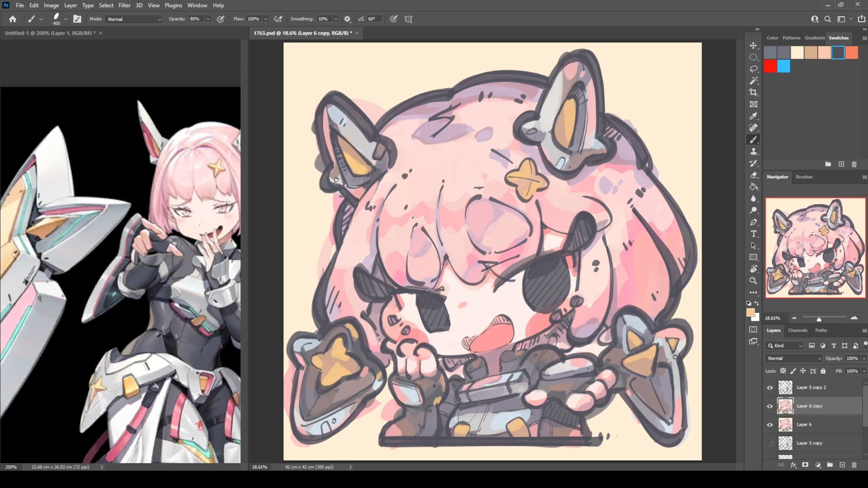The height and width of the screenshot is (488, 868).
Task: Show Layer 5 copy
Action: point(769,443)
